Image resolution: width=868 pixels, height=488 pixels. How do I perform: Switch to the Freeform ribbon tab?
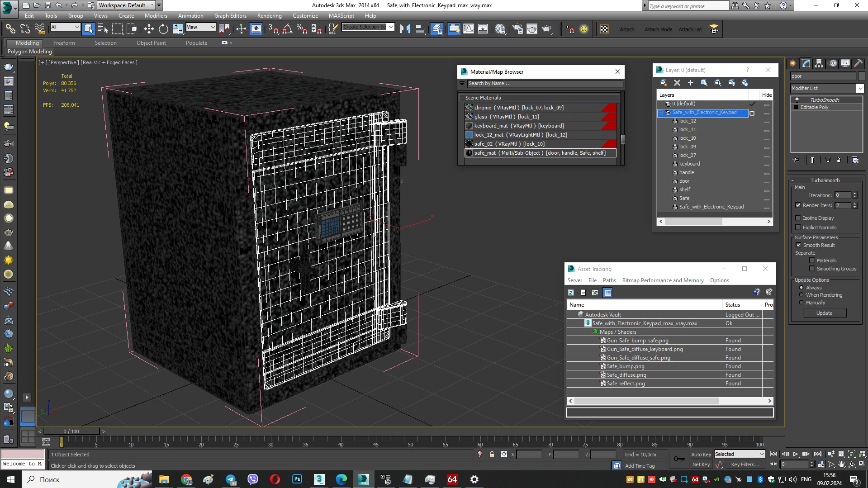pyautogui.click(x=64, y=43)
